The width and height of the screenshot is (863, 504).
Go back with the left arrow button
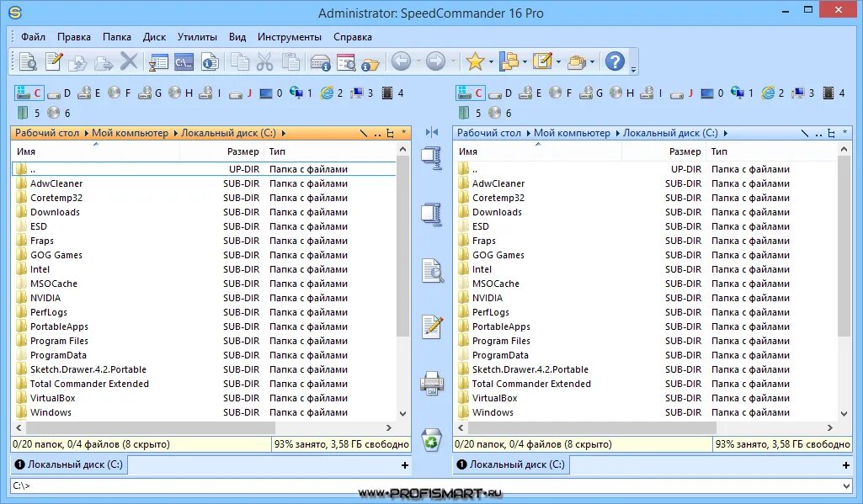402,61
